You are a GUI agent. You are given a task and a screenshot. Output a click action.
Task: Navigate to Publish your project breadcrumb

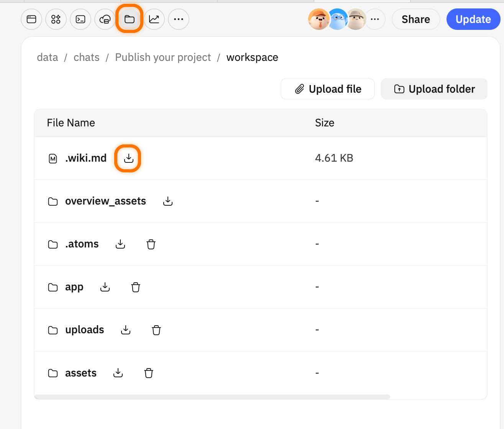pyautogui.click(x=163, y=57)
